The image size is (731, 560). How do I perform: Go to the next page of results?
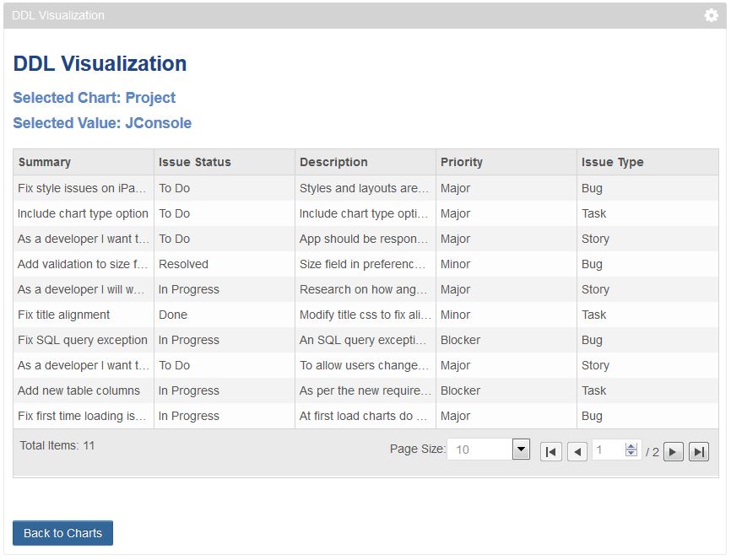pos(673,451)
